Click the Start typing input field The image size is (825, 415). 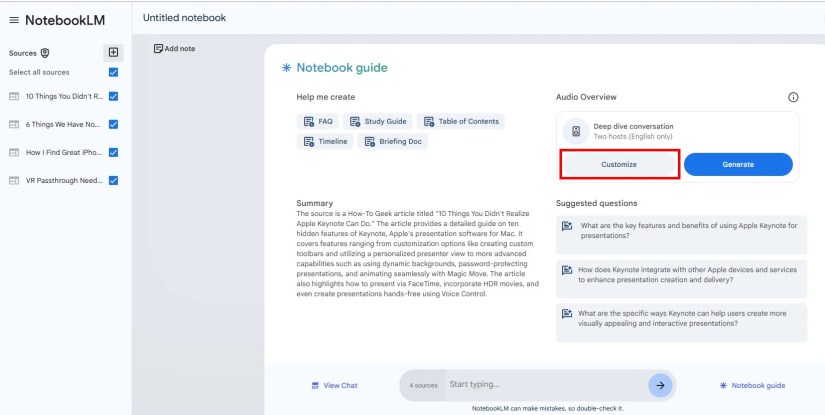click(x=546, y=384)
